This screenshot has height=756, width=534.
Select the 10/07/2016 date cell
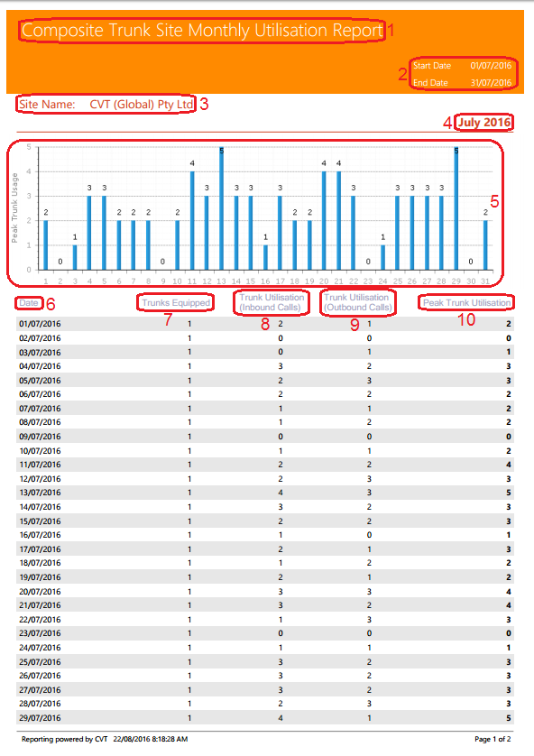pos(40,451)
